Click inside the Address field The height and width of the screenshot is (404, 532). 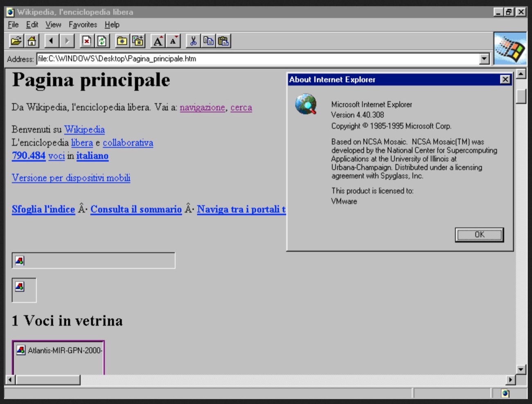(x=258, y=59)
